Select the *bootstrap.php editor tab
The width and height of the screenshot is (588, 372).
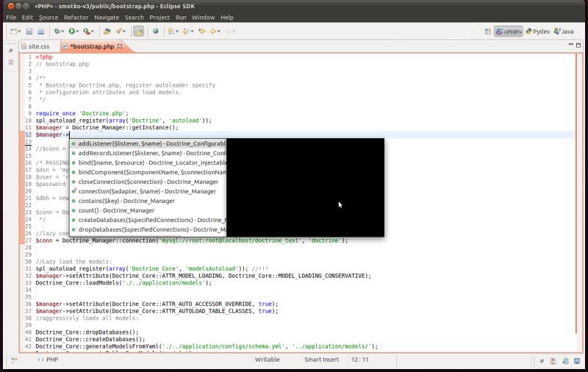point(92,46)
